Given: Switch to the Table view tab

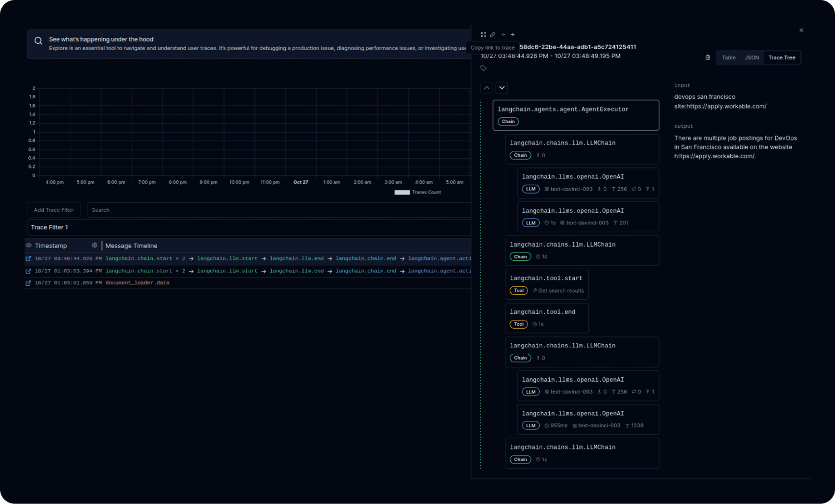Looking at the screenshot, I should pyautogui.click(x=728, y=57).
